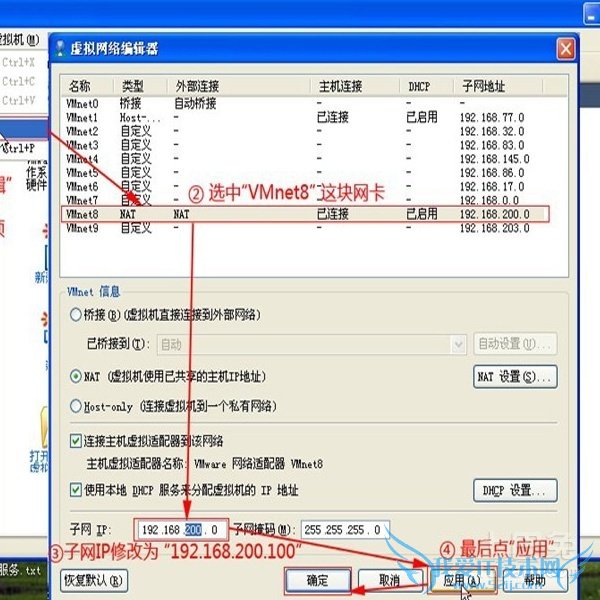
Task: Select the VMnet5 row
Action: click(x=314, y=173)
